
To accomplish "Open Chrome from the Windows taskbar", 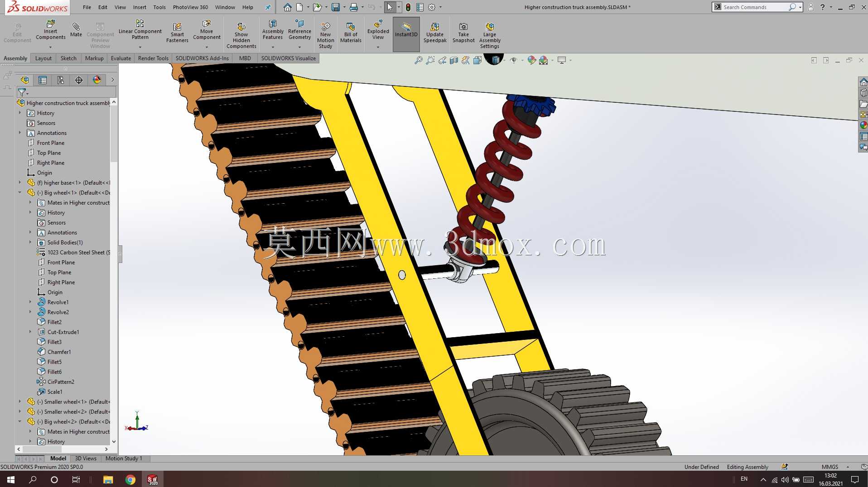I will pyautogui.click(x=130, y=479).
